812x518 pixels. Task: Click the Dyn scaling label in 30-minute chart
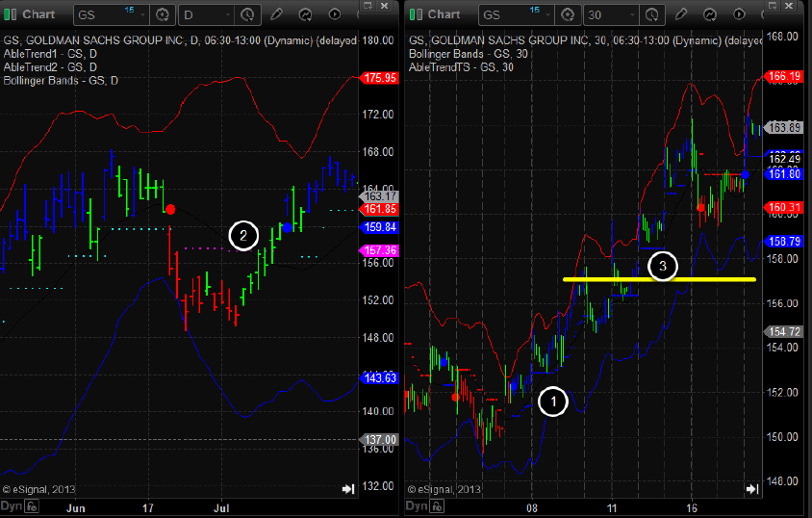[417, 506]
